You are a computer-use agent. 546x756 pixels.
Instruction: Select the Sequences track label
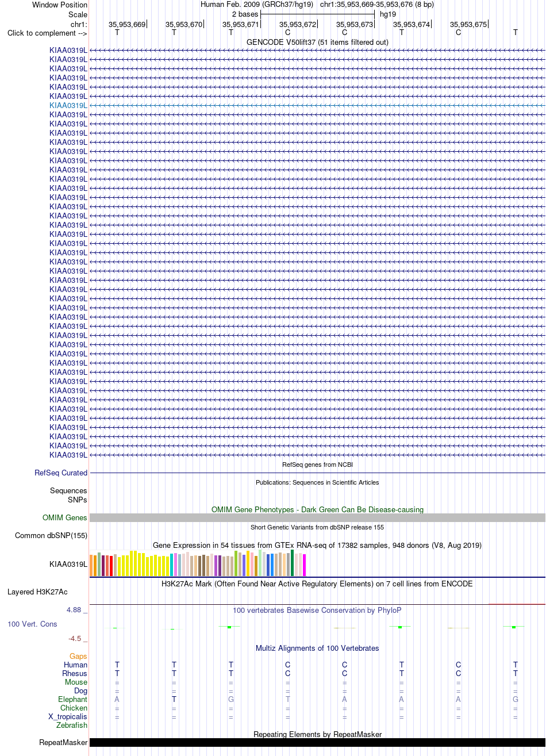(x=68, y=490)
